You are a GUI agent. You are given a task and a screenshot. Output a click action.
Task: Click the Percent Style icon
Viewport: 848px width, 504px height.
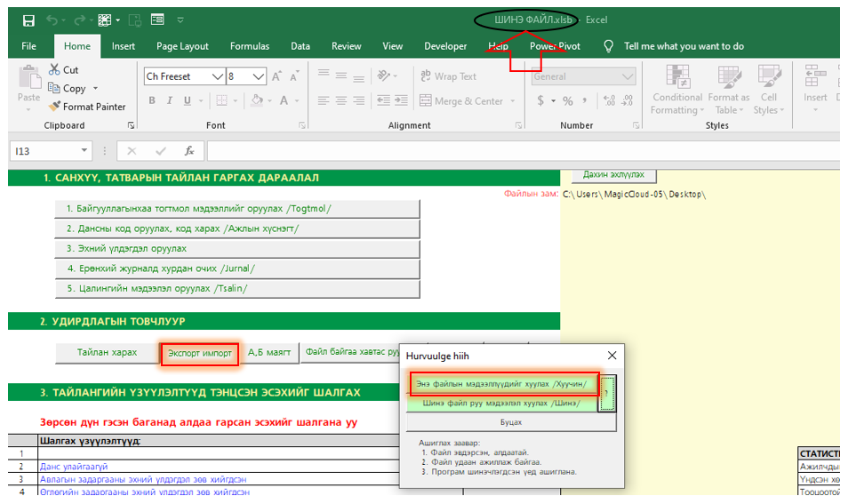[567, 101]
